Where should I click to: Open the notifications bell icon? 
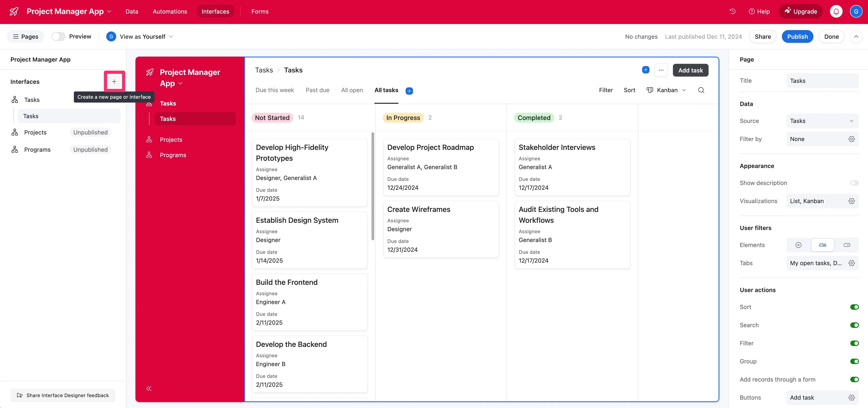click(836, 12)
